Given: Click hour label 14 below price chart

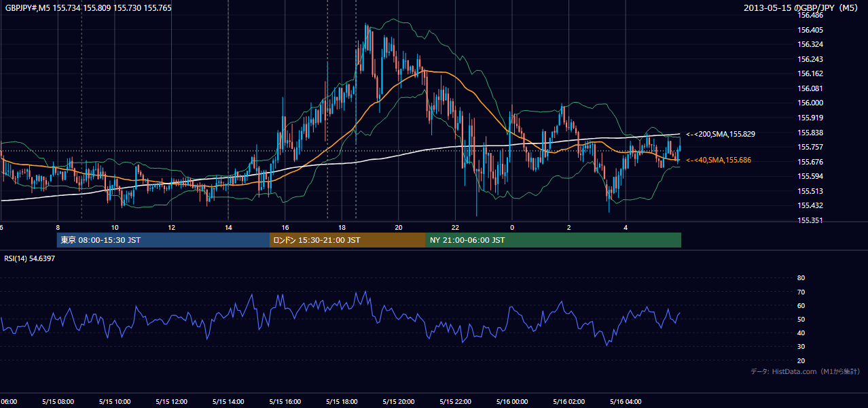Looking at the screenshot, I should click(228, 227).
